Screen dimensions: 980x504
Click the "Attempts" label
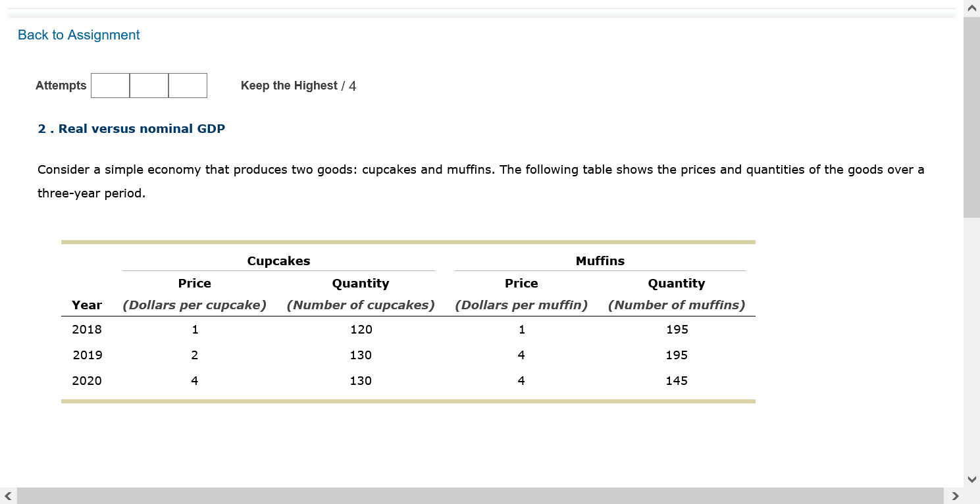(61, 86)
